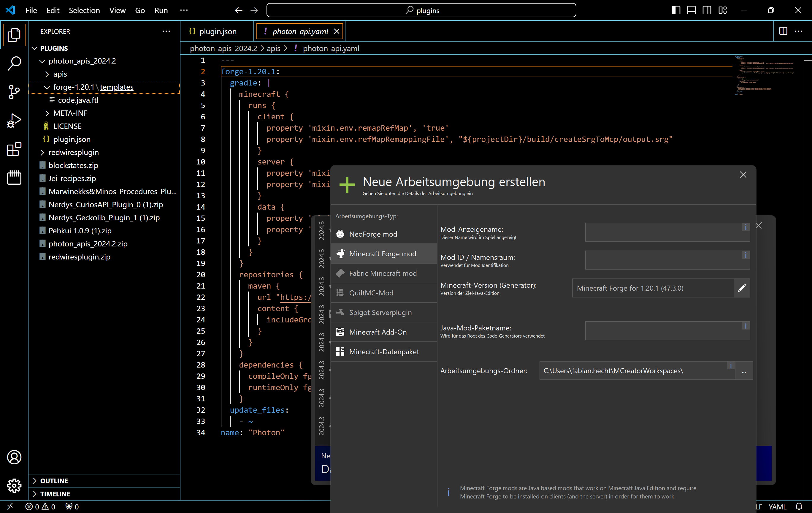Image resolution: width=812 pixels, height=513 pixels.
Task: Open the View menu
Action: [x=117, y=10]
